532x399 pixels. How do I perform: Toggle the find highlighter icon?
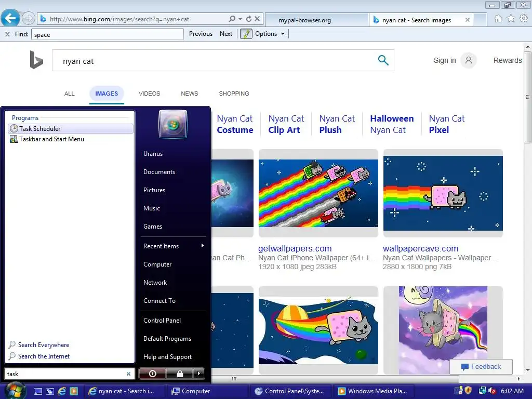point(246,34)
